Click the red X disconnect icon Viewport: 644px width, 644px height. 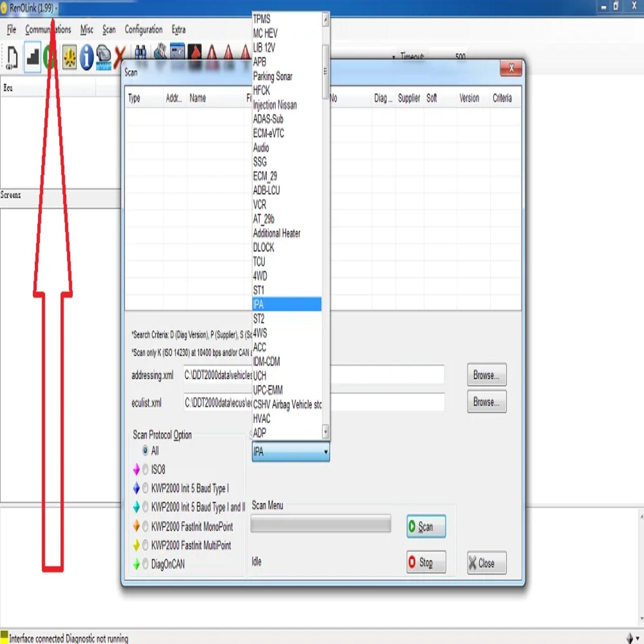click(x=120, y=57)
